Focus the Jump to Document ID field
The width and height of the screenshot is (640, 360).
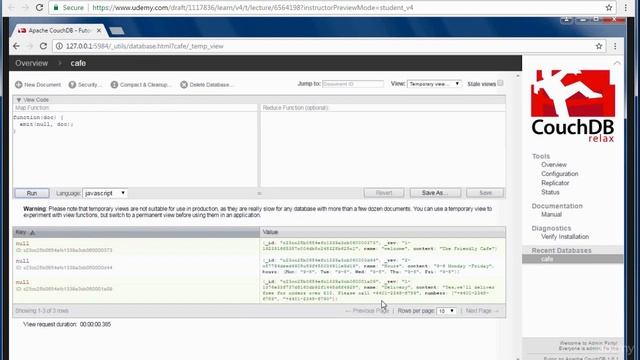pyautogui.click(x=353, y=84)
